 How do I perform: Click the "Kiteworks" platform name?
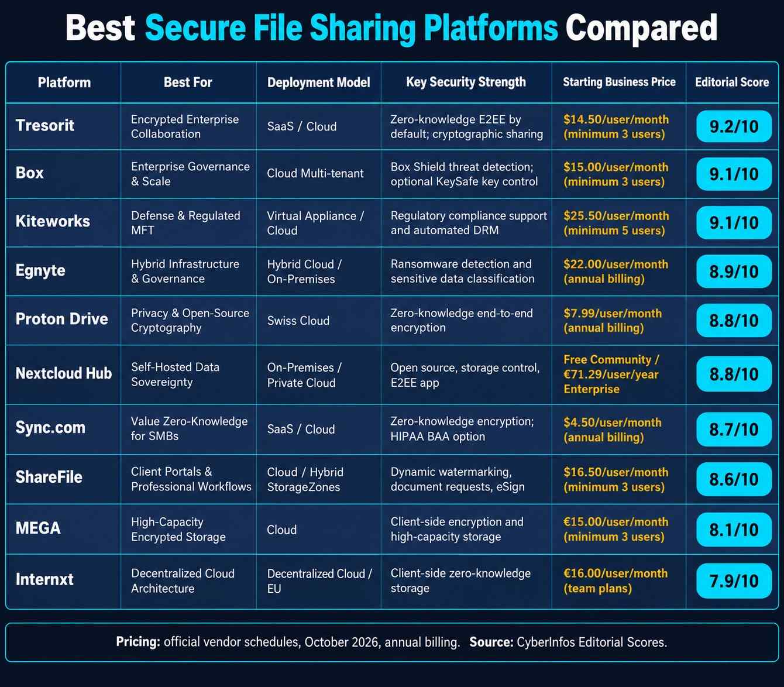pyautogui.click(x=53, y=221)
